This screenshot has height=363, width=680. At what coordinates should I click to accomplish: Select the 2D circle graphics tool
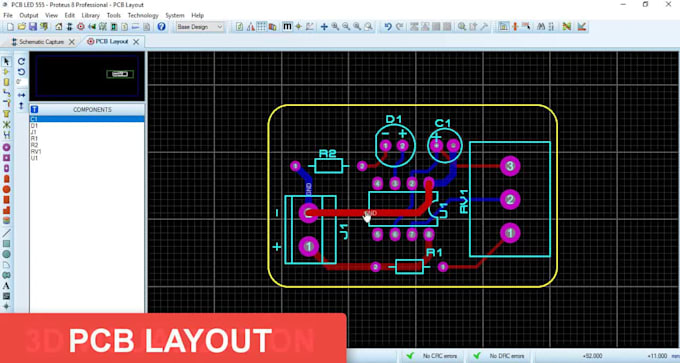7,254
